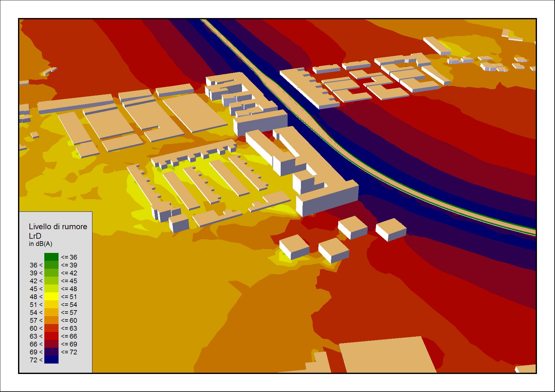
Task: Select the 36 to 39 dB legend swatch
Action: (51, 265)
